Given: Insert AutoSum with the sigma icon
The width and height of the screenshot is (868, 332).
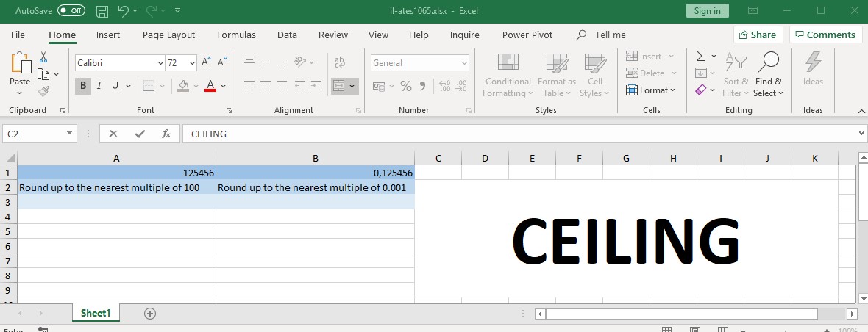Looking at the screenshot, I should (x=701, y=56).
